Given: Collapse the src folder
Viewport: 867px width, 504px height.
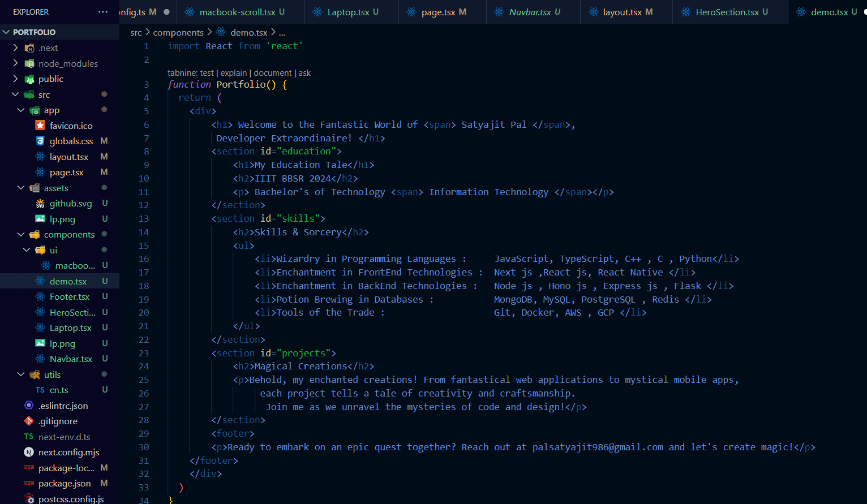Looking at the screenshot, I should tap(15, 94).
